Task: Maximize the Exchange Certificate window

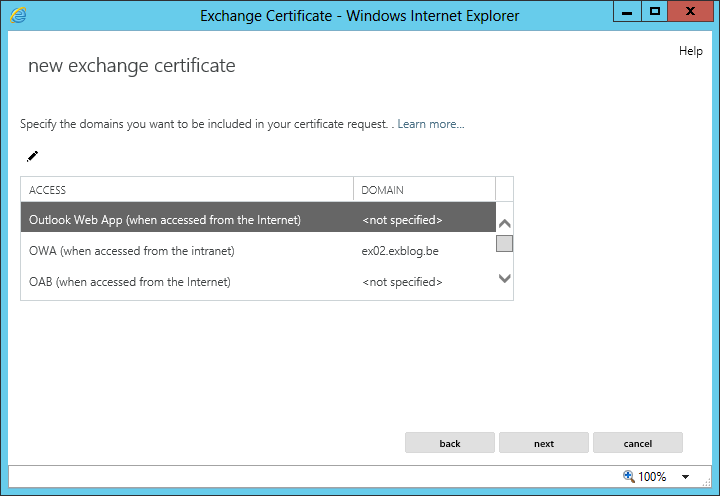Action: click(x=655, y=11)
